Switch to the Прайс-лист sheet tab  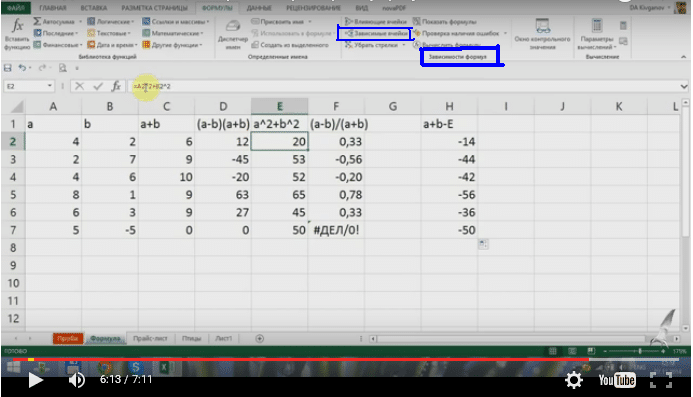tap(150, 338)
